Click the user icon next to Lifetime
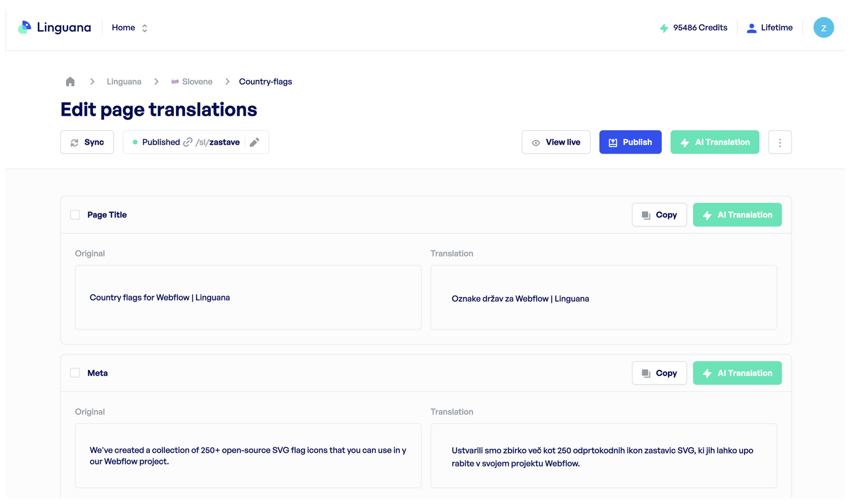Screen dimensions: 851x504 click(752, 28)
